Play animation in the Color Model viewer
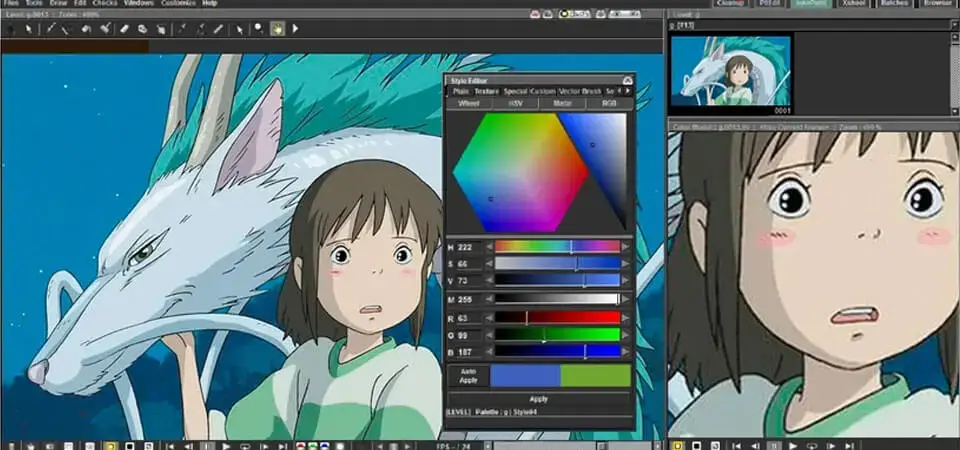Viewport: 960px width, 450px height. [793, 446]
